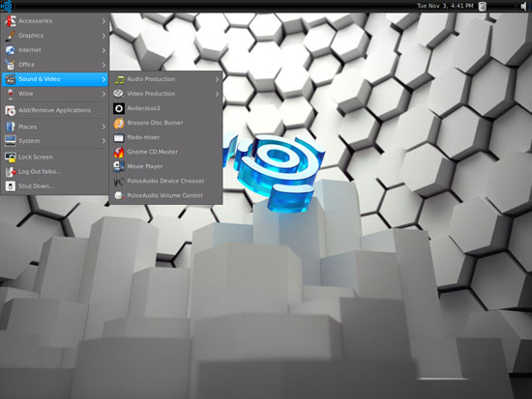The image size is (532, 399).
Task: Click the main menu logo button
Action: tap(6, 6)
